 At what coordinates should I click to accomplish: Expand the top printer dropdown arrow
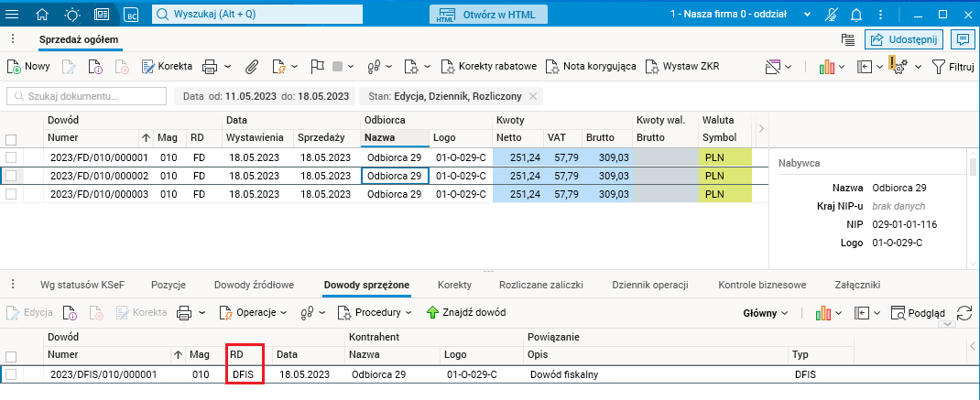[x=227, y=66]
